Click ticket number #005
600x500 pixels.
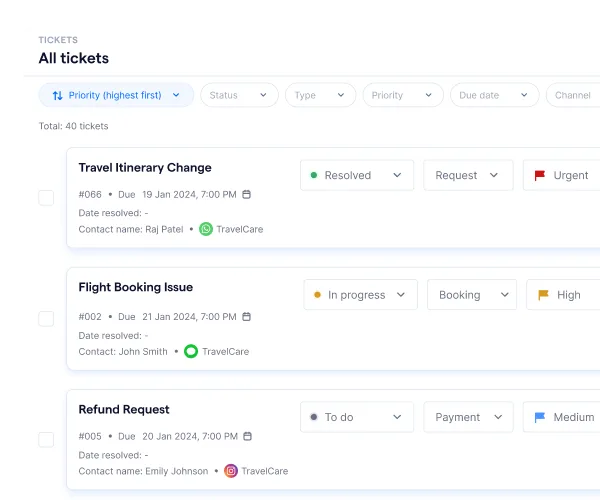point(90,436)
